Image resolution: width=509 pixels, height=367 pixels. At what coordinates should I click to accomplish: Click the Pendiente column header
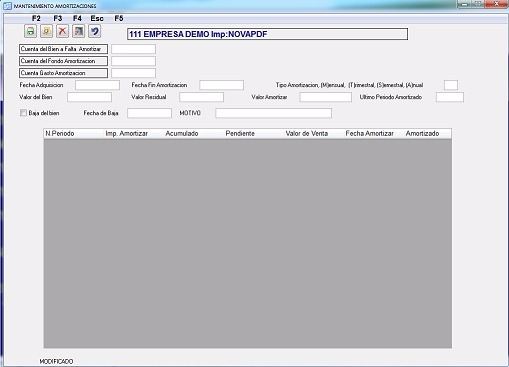[x=254, y=133]
